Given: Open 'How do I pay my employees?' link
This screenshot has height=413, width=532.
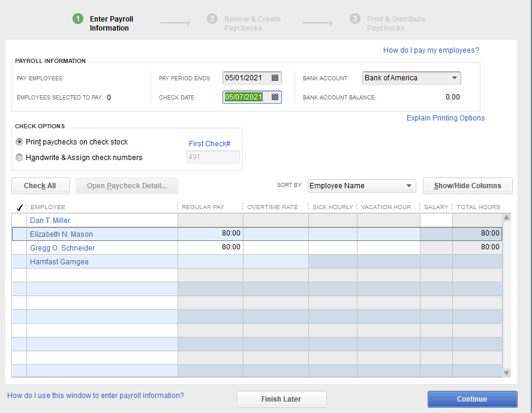Looking at the screenshot, I should (431, 50).
